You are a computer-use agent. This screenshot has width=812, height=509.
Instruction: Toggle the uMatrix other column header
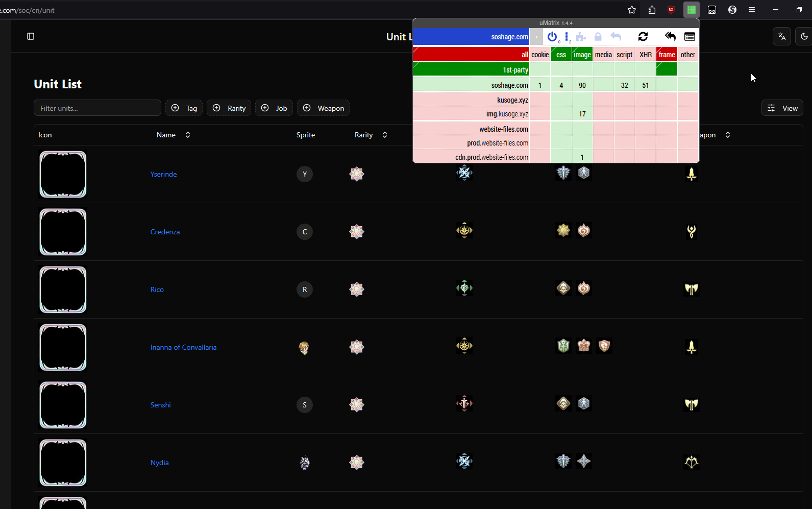(688, 55)
